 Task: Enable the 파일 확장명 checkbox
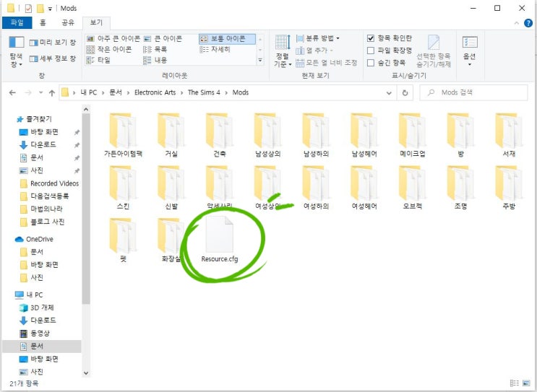click(x=371, y=51)
